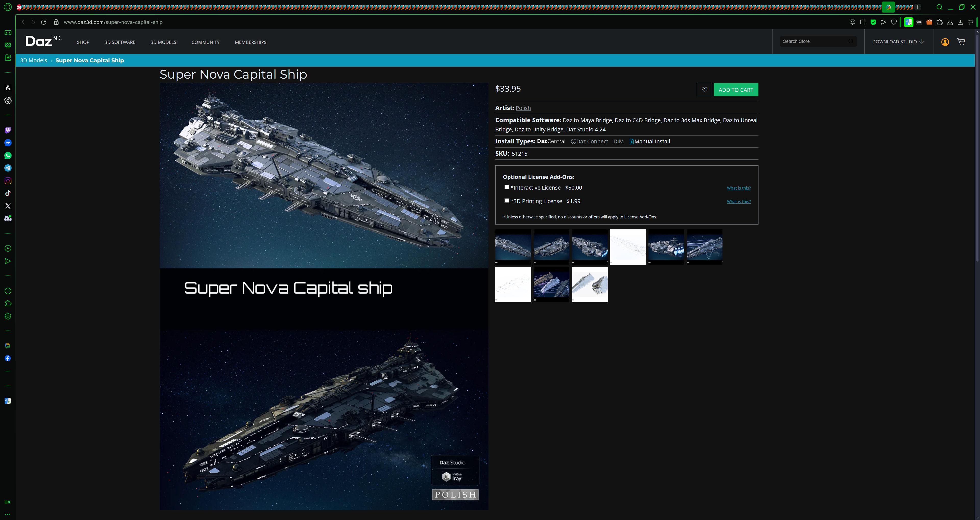Viewport: 980px width, 520px height.
Task: Open WhatsApp in sidebar
Action: [8, 156]
